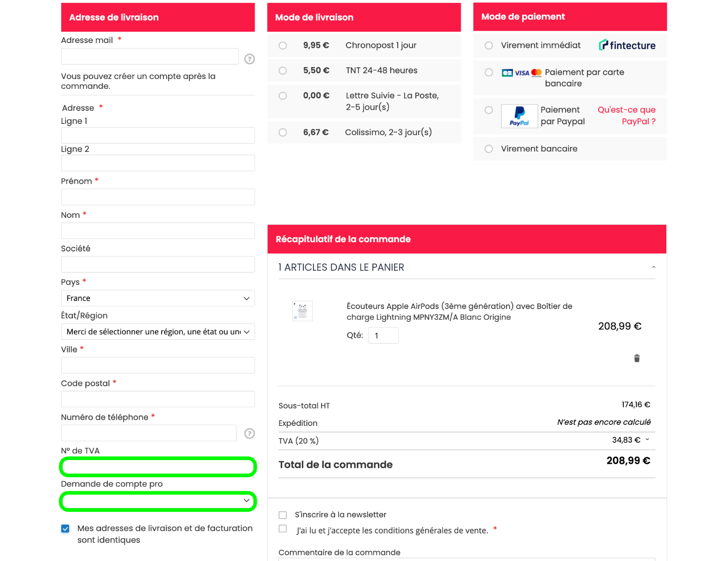
Task: Focus the Société input field
Action: 158,265
